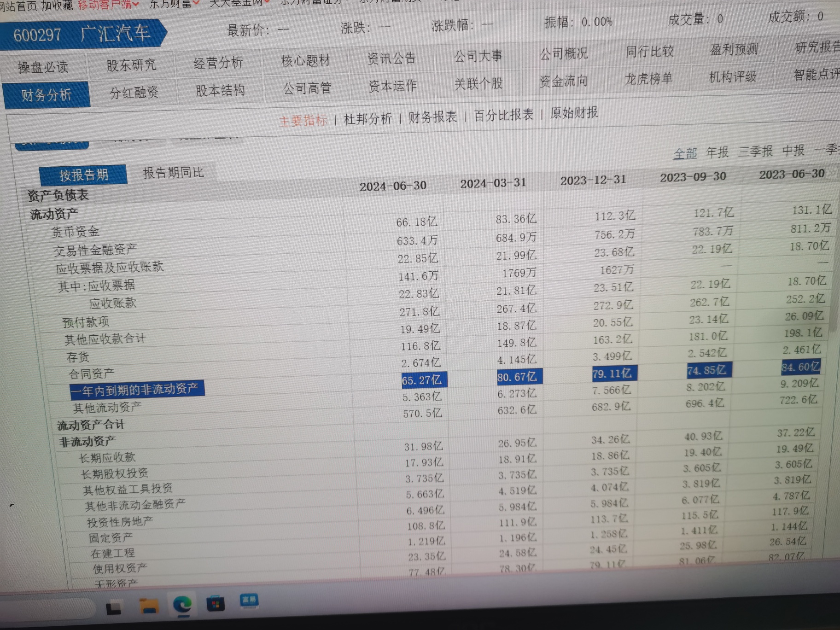The width and height of the screenshot is (840, 630).
Task: Click the 2023-12-31 column header
Action: 593,180
